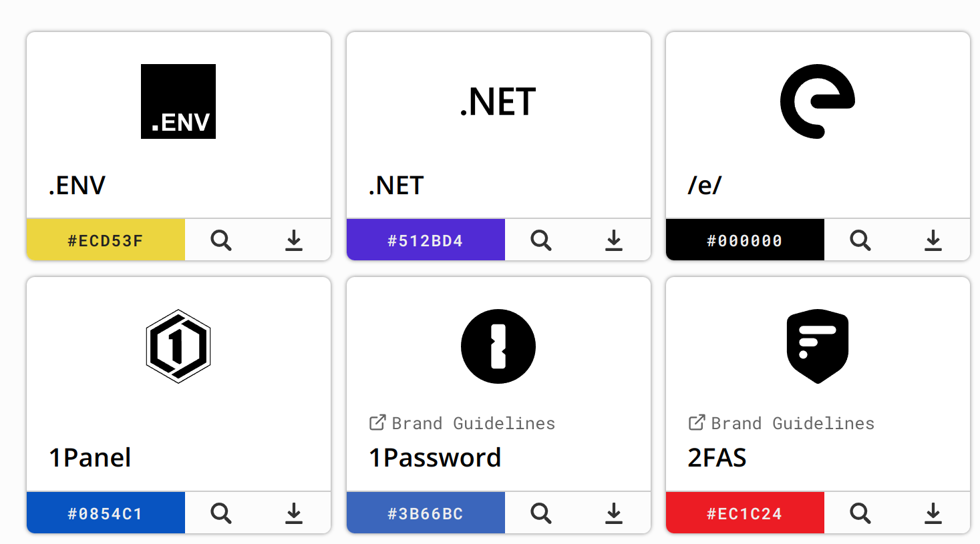Click the search icon on the 2FAS card
The height and width of the screenshot is (544, 980).
(x=860, y=513)
